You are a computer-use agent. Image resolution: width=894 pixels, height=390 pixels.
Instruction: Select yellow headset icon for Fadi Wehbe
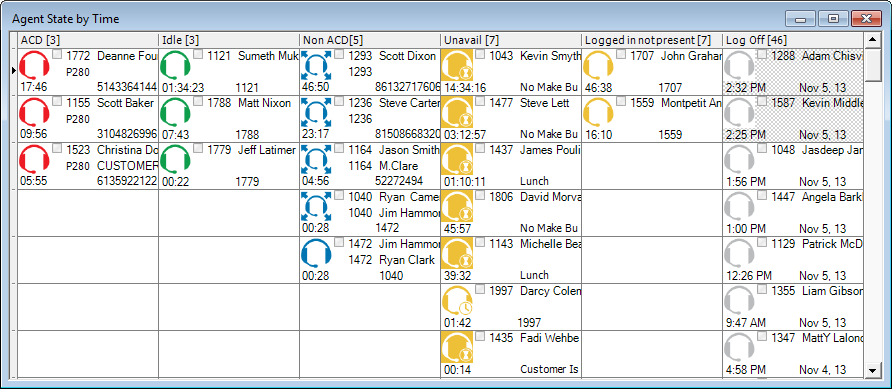[457, 347]
